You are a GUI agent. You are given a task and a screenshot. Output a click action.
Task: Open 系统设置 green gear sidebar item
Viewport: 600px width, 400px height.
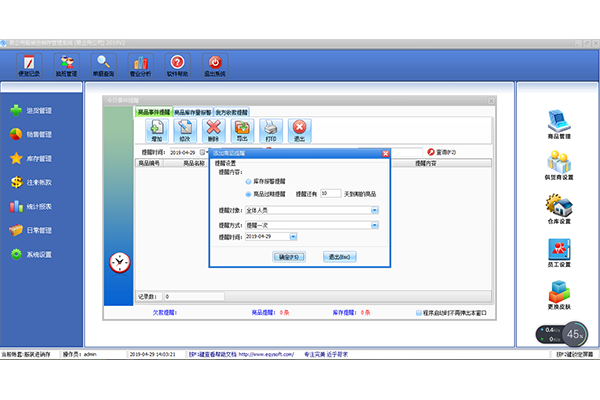31,255
